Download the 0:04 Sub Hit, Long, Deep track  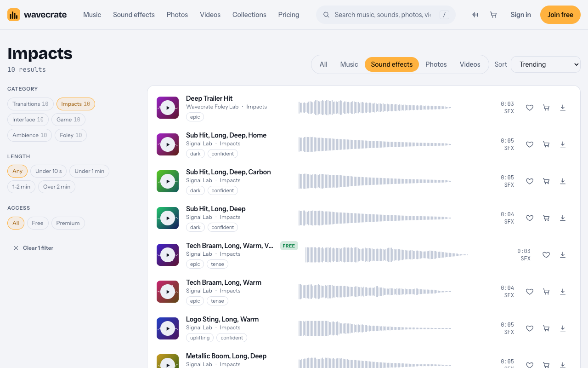click(x=563, y=218)
